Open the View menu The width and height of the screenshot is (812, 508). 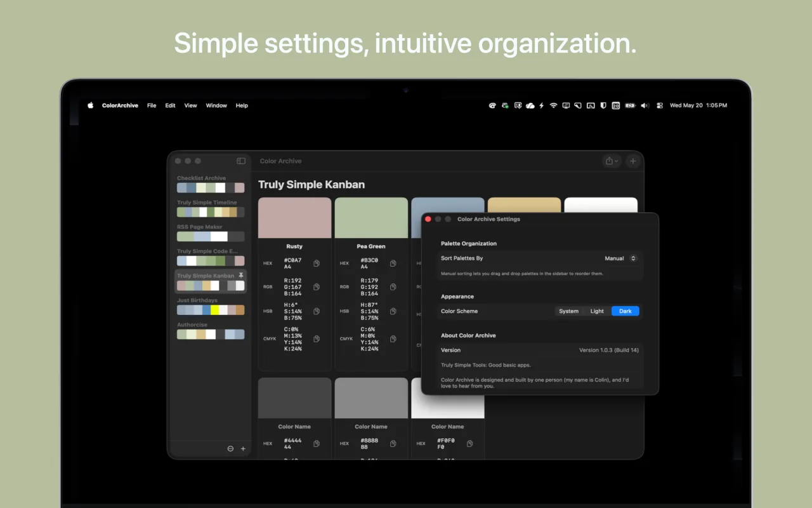click(x=191, y=105)
